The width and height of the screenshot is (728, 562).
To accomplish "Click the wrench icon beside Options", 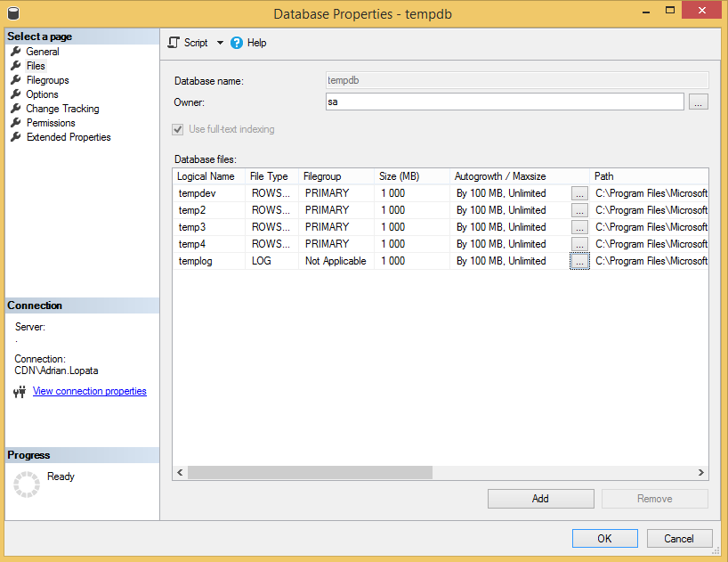I will (x=16, y=94).
